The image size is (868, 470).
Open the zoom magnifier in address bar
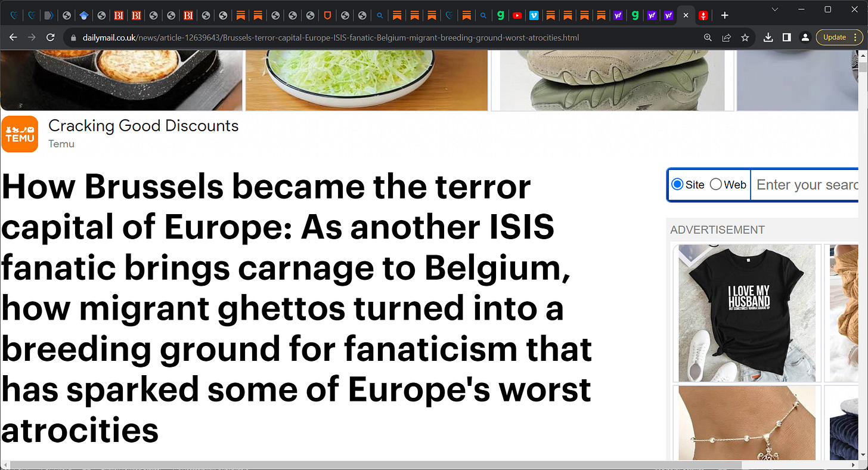(708, 37)
